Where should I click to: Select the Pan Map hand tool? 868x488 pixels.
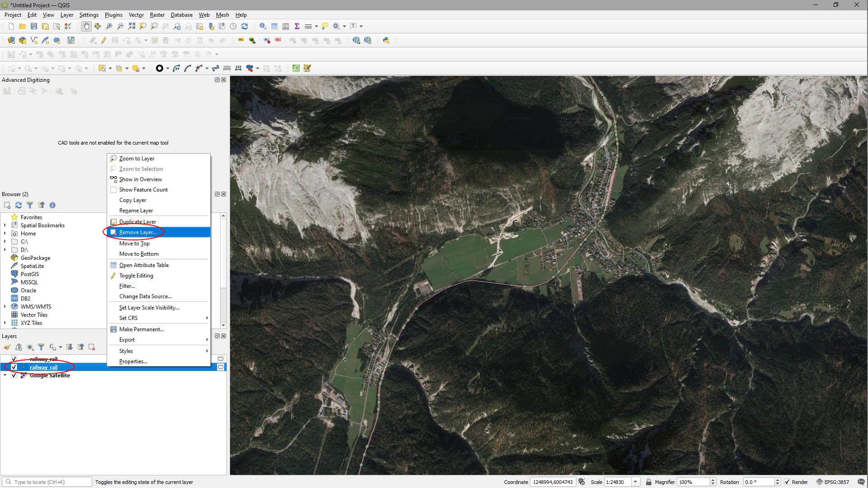point(86,26)
